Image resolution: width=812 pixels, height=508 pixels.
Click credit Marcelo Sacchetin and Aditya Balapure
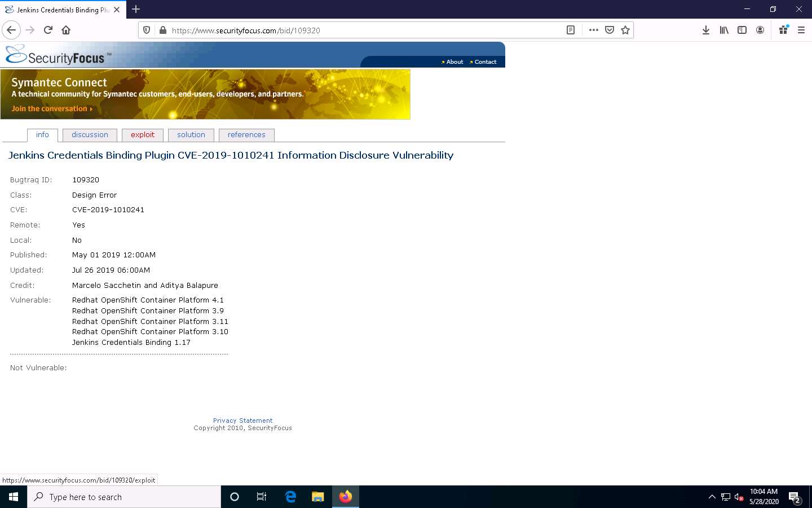coord(145,286)
